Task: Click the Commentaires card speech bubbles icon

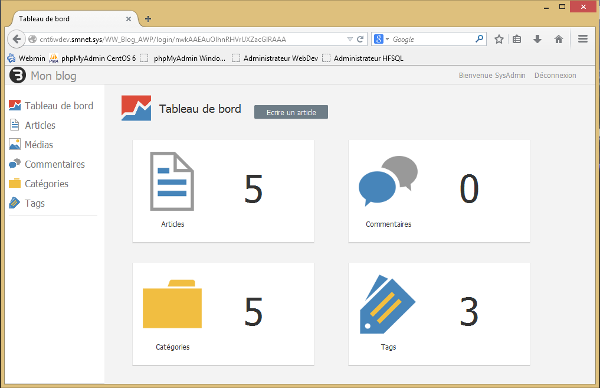Action: coord(388,181)
